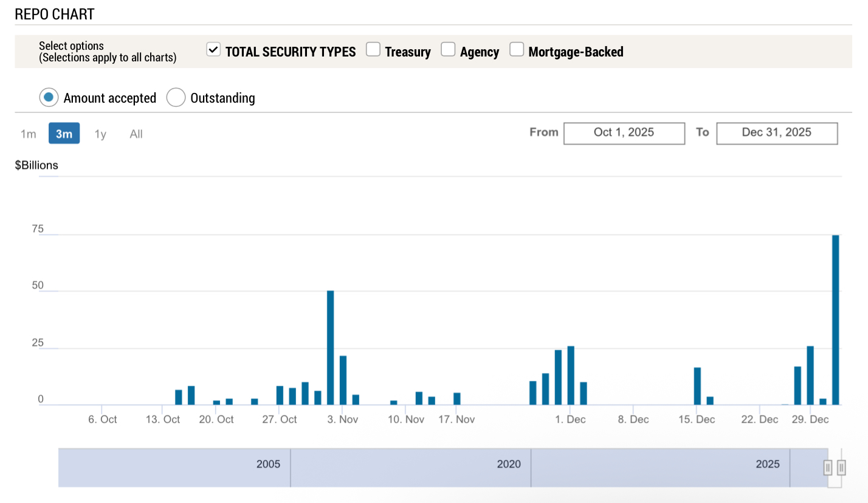Click the 25 y-axis value
Screen dimensions: 868x503
(x=38, y=343)
